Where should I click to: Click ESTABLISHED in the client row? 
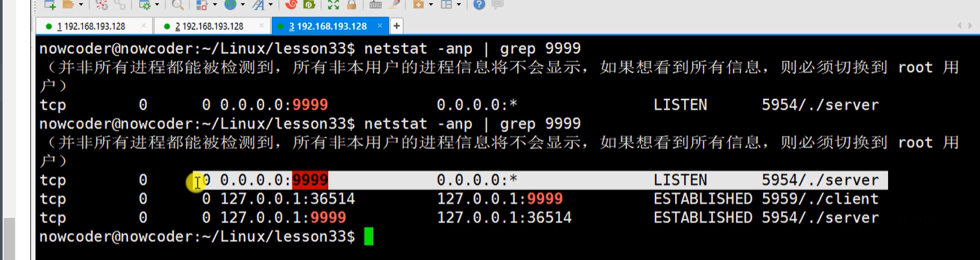coord(703,199)
